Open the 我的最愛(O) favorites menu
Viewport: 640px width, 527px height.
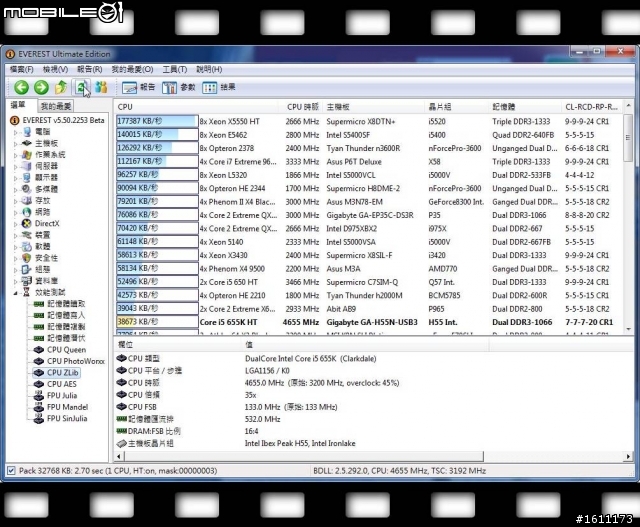tap(132, 69)
